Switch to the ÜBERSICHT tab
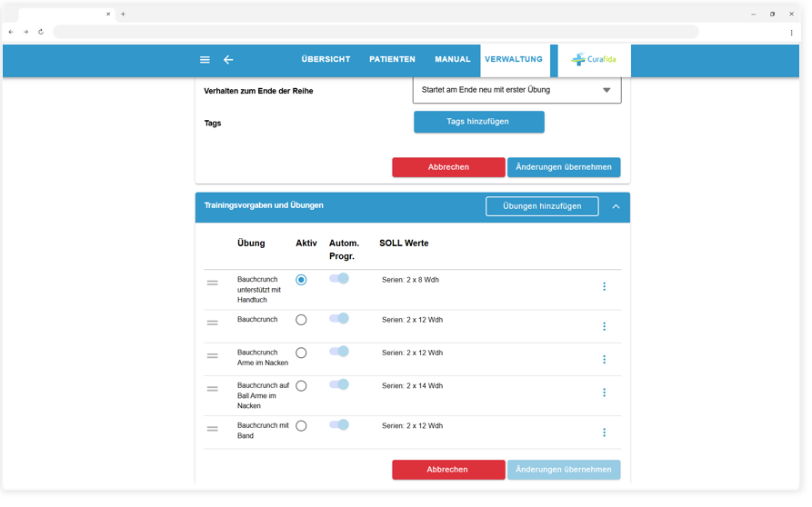This screenshot has width=812, height=507. pyautogui.click(x=326, y=59)
